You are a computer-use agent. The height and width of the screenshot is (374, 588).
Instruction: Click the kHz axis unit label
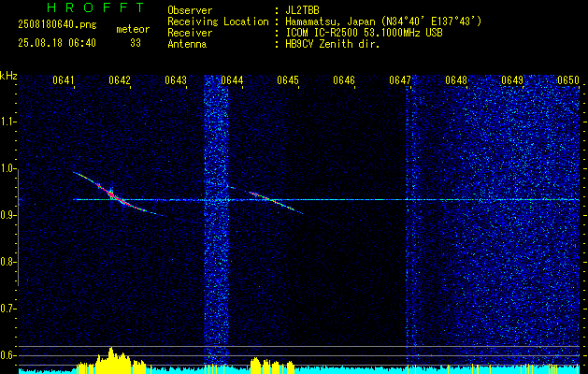coord(8,76)
